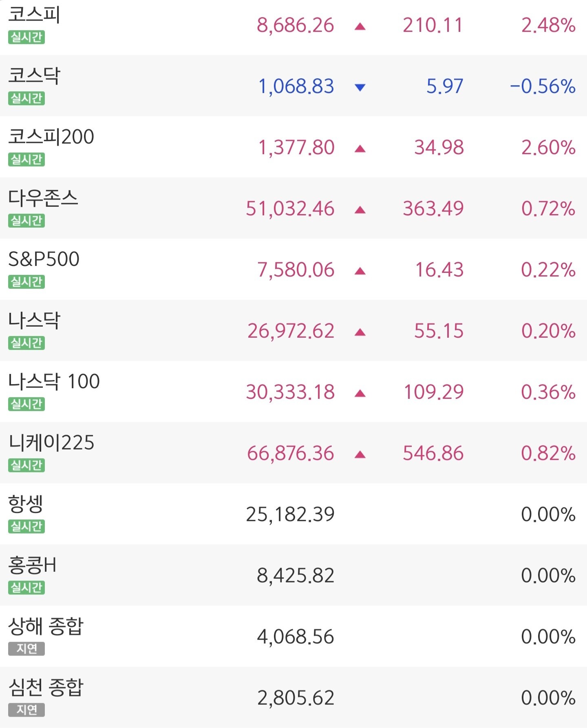Open the 코스닥 index details
Viewport: 587px width, 728px height.
(293, 86)
